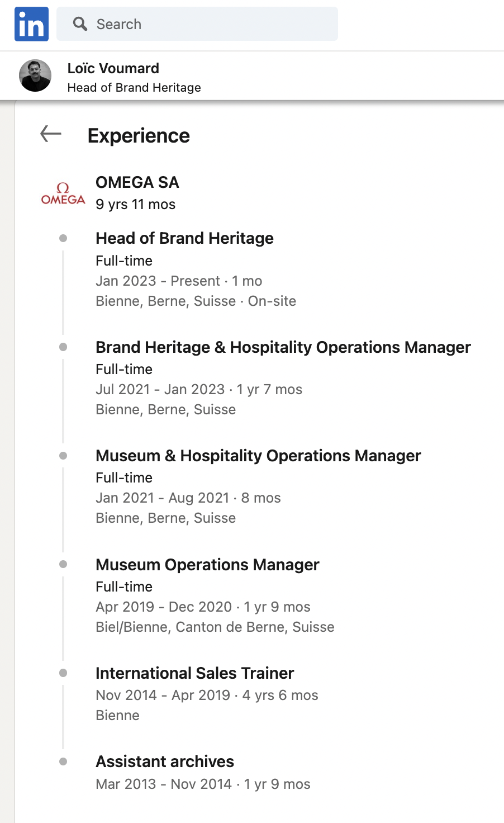This screenshot has height=823, width=504.
Task: Select the Museum Operations Manager entry
Action: [207, 565]
